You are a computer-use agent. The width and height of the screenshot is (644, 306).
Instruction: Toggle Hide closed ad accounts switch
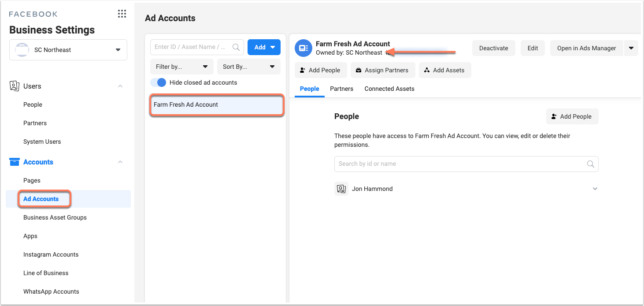pyautogui.click(x=159, y=82)
